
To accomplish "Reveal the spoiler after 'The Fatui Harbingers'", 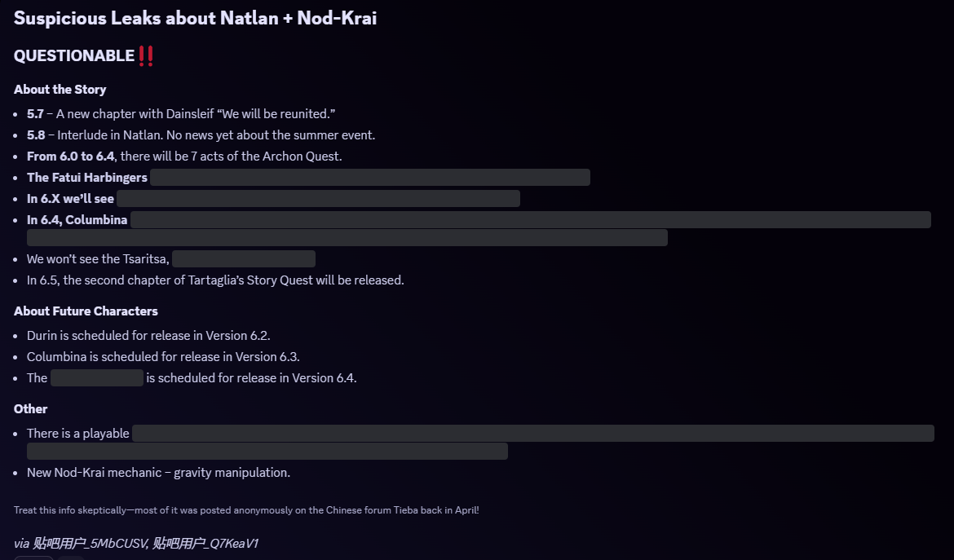I will coord(370,178).
